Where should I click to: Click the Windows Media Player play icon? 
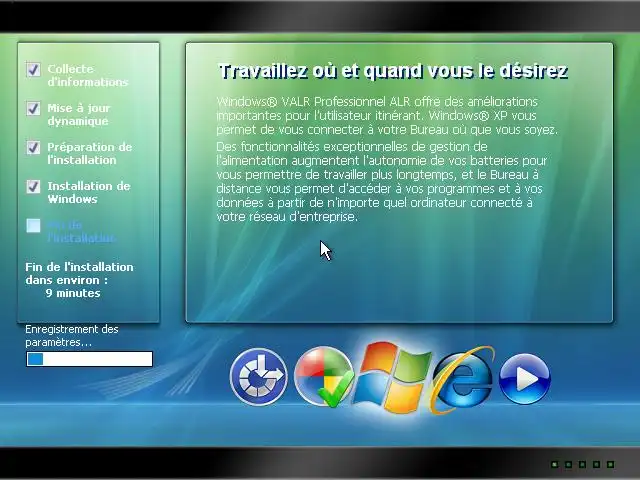click(x=525, y=379)
